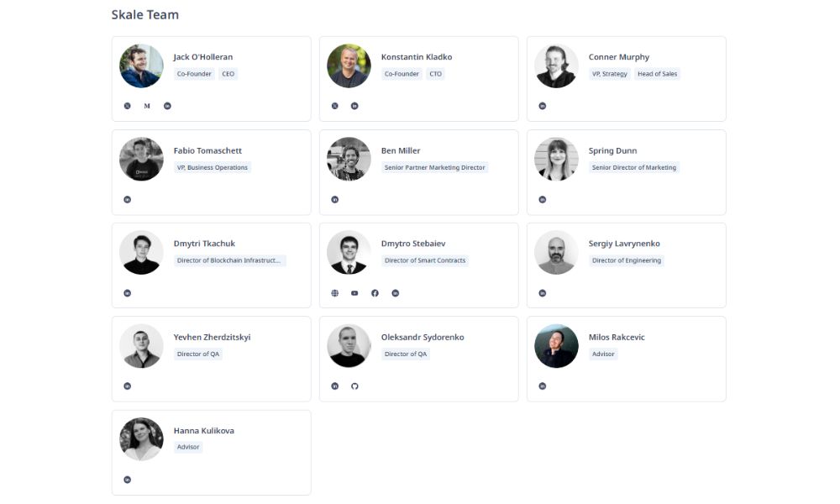Image resolution: width=840 pixels, height=504 pixels.
Task: Click Conner Murphy's LinkedIn icon
Action: (543, 106)
